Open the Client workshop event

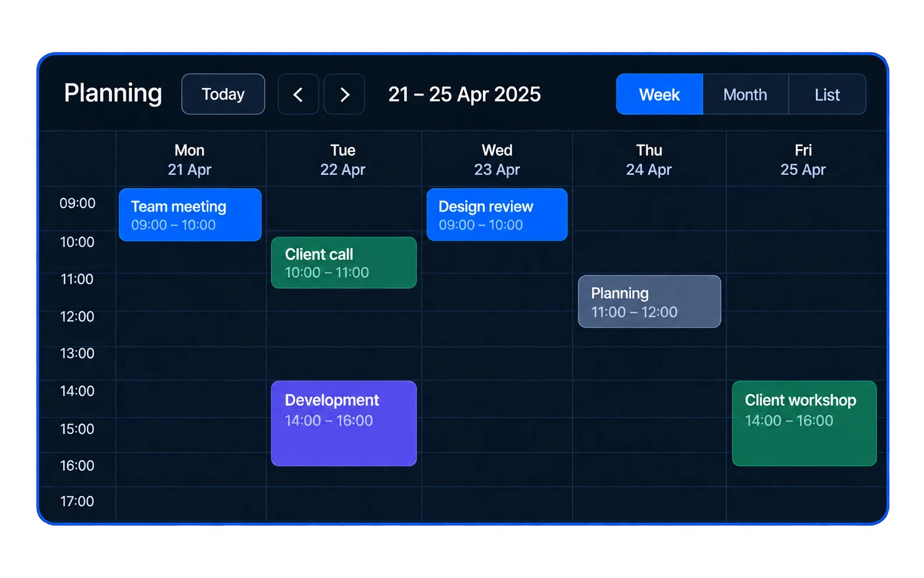(805, 424)
